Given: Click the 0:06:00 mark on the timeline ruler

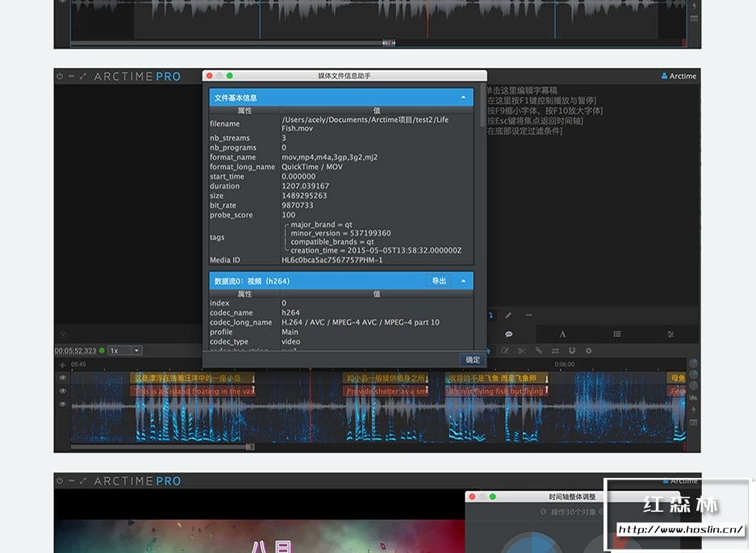Looking at the screenshot, I should [564, 364].
